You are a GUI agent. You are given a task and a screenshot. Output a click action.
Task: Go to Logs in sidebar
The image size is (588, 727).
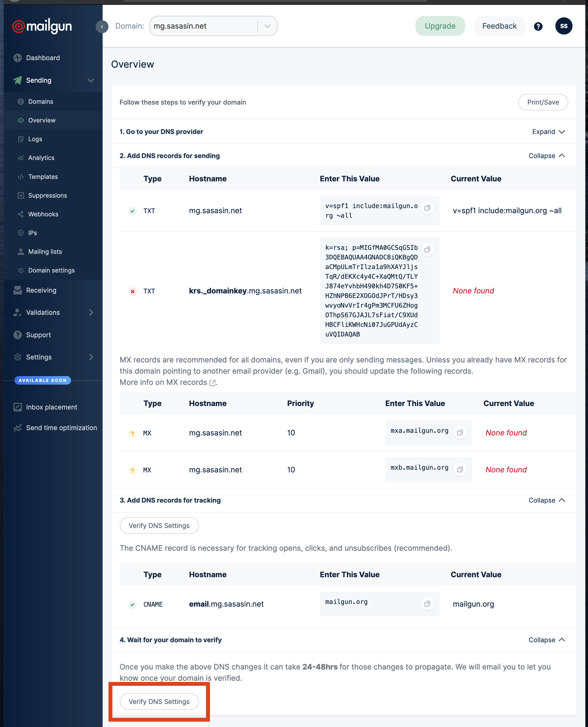(35, 139)
